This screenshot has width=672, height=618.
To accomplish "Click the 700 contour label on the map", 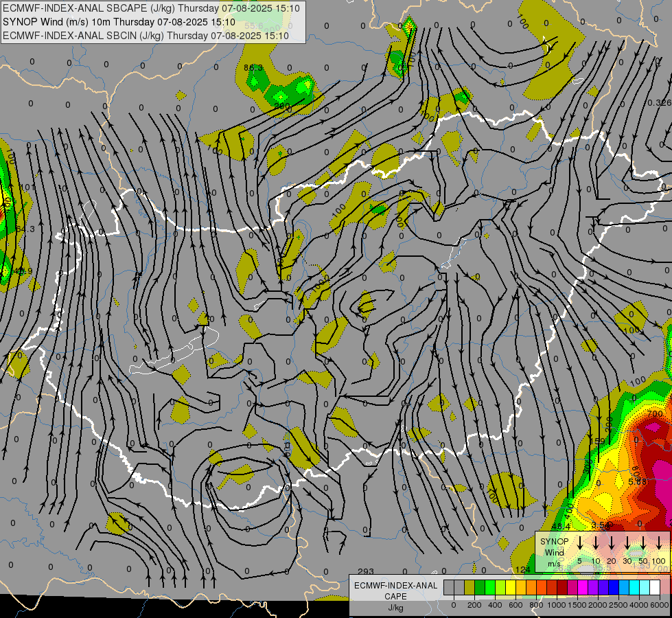I will [655, 414].
